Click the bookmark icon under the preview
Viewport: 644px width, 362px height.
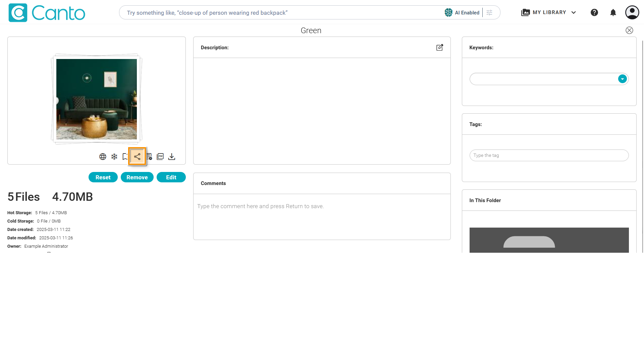[x=125, y=157]
